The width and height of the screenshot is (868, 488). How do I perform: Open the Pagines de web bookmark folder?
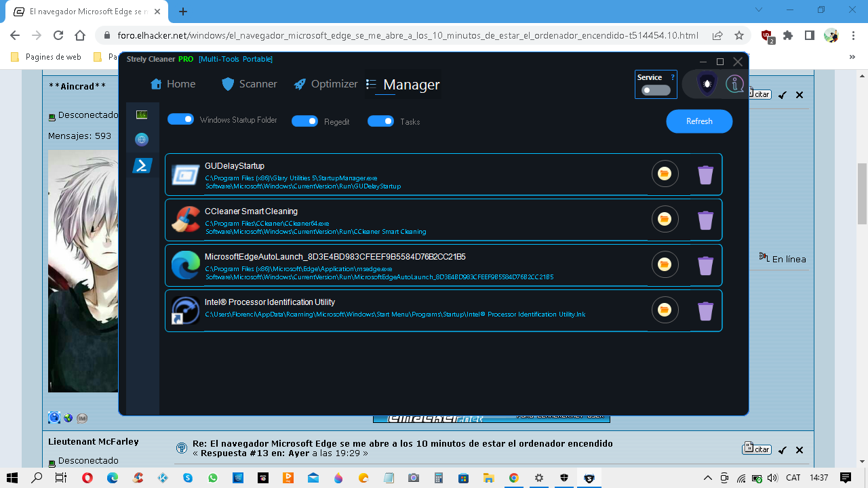(46, 57)
